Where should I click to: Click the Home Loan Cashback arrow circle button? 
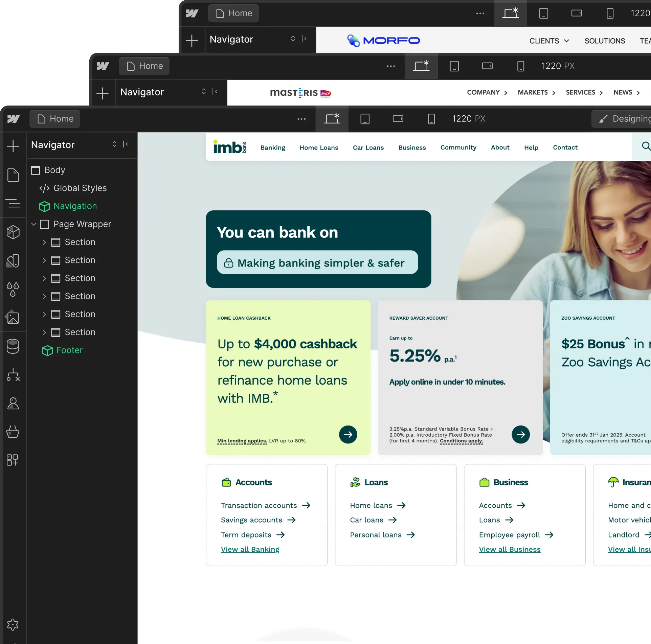(x=348, y=434)
